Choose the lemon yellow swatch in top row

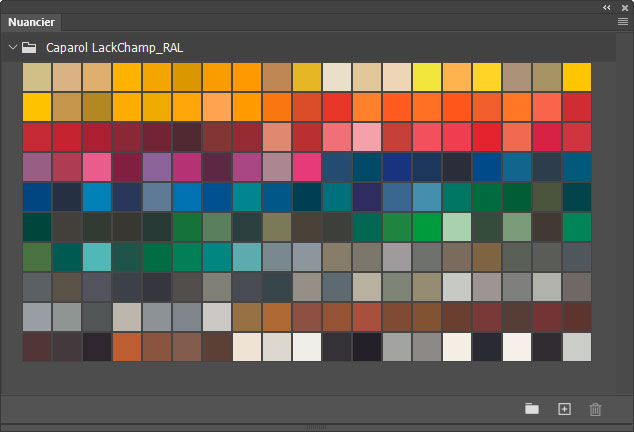427,77
